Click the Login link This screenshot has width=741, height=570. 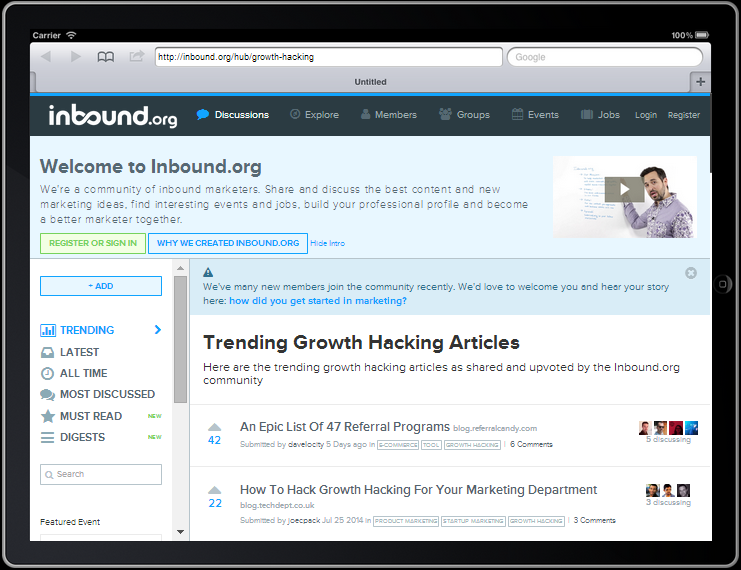pos(646,115)
